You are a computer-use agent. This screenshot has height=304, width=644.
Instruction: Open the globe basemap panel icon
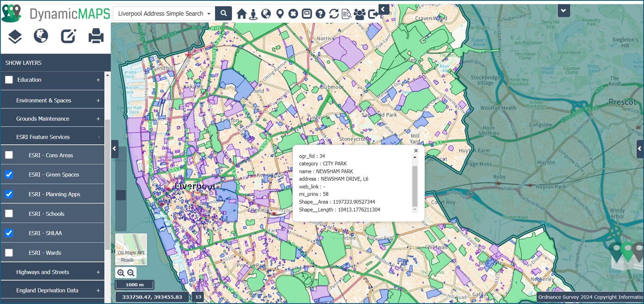point(41,36)
